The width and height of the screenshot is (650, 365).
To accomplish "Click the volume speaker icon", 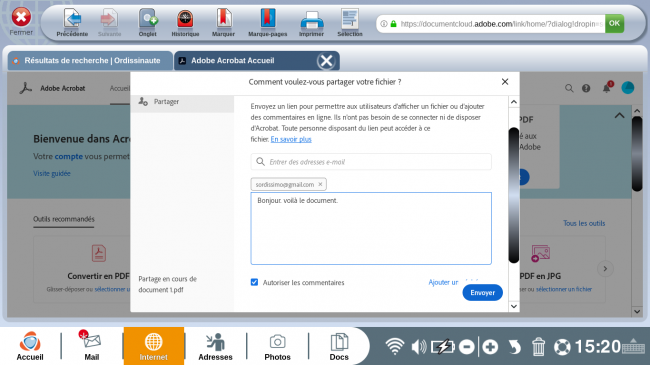I will point(419,347).
